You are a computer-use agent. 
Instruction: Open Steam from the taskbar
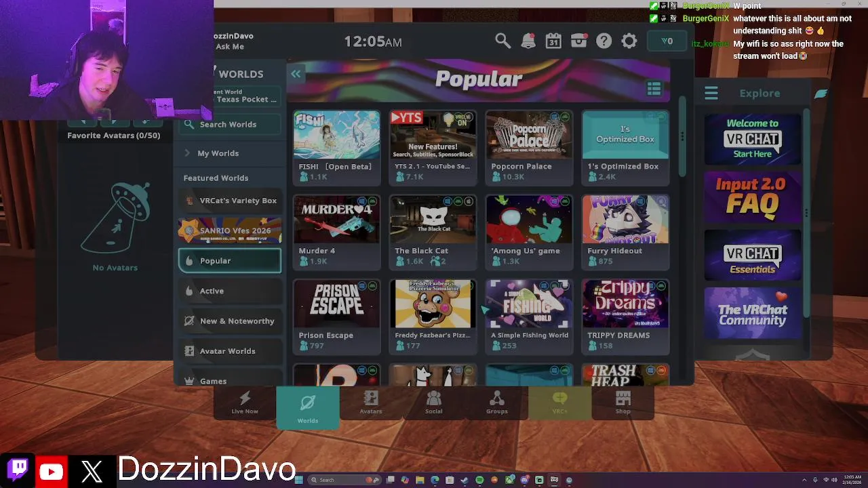click(465, 480)
